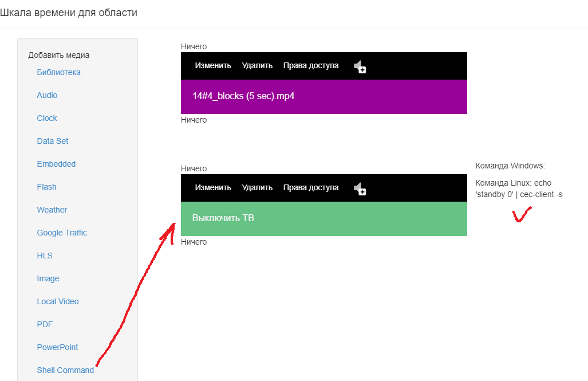Viewport: 588px width, 381px height.
Task: Add a Flash widget
Action: (x=46, y=187)
